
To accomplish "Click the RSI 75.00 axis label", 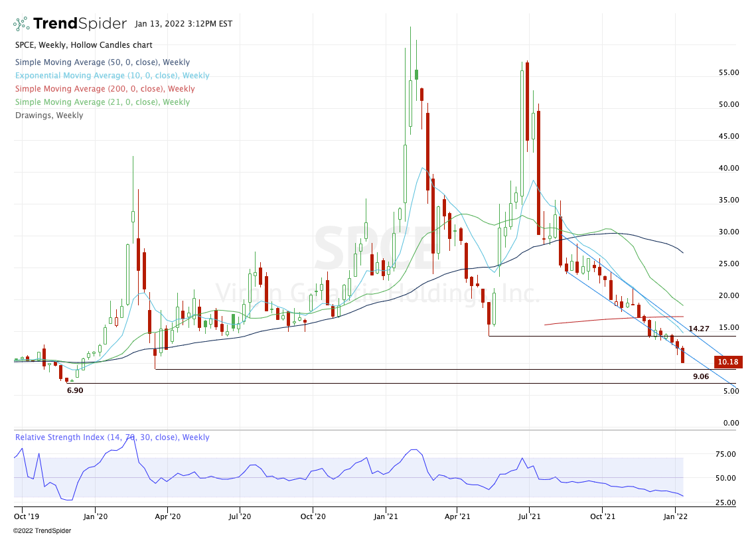I will (x=725, y=454).
